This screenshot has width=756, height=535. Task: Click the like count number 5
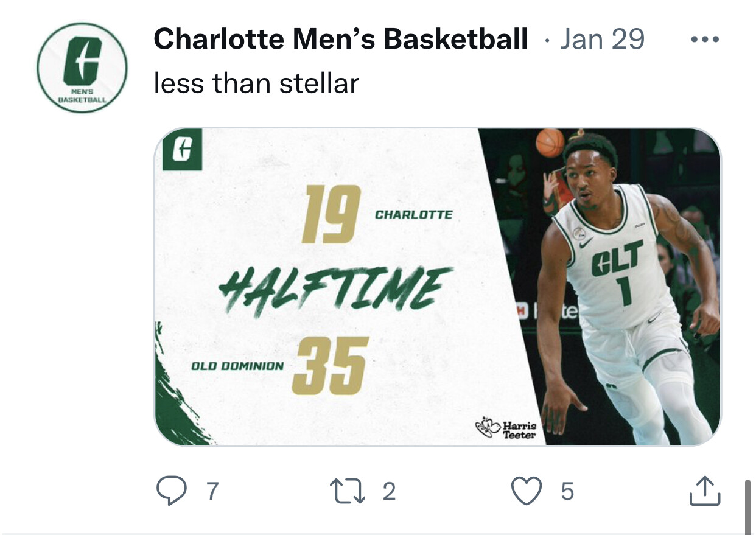pos(567,491)
